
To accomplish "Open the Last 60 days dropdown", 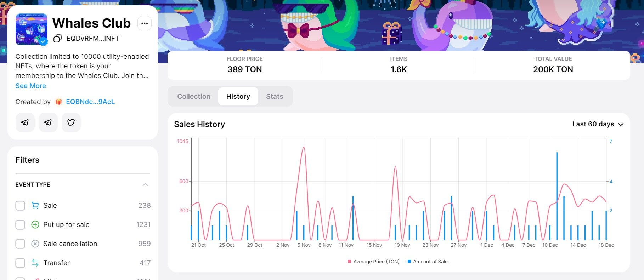I will 598,124.
